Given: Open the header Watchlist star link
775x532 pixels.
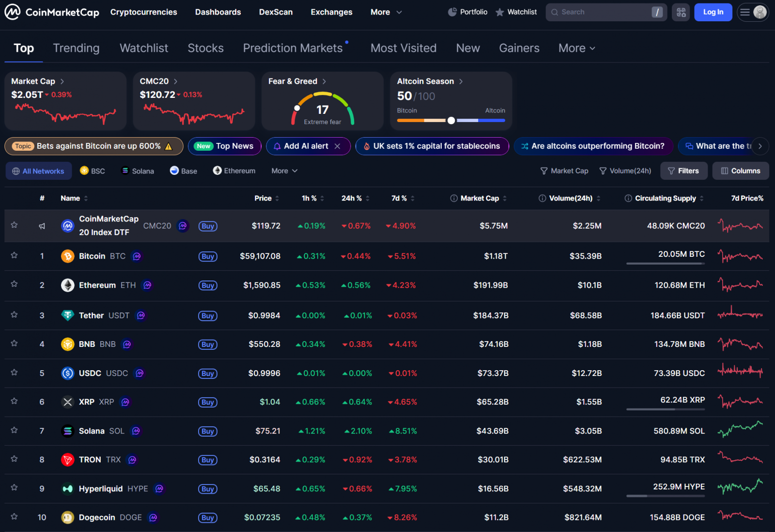Looking at the screenshot, I should (x=516, y=12).
